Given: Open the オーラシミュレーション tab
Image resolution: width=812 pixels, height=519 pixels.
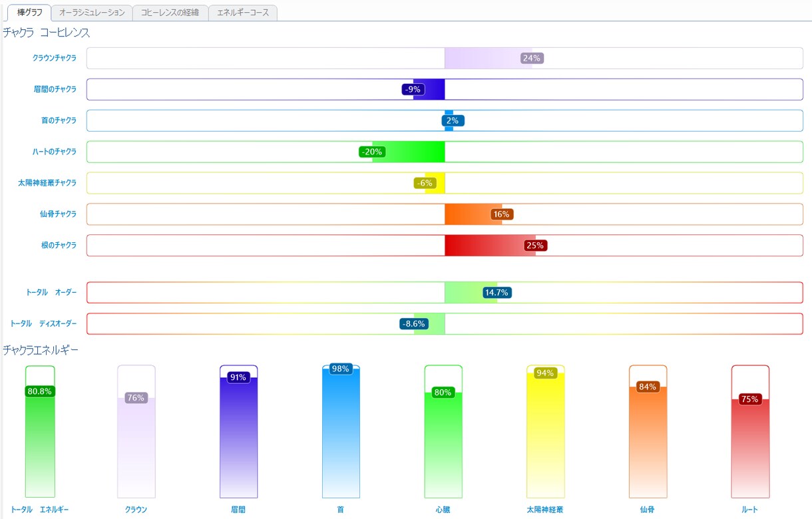Looking at the screenshot, I should coord(92,13).
